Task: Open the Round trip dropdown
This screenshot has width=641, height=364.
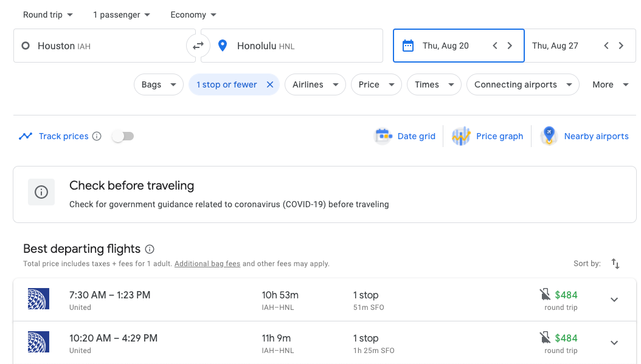Action: [48, 15]
